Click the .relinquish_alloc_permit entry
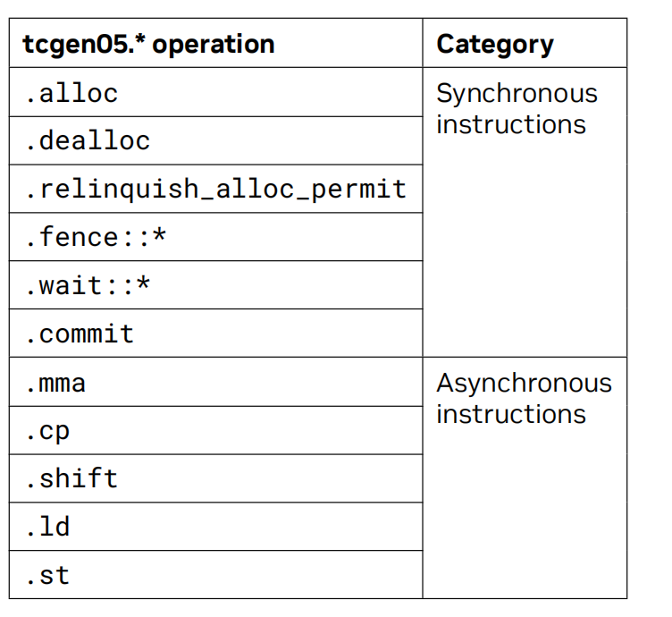 215,190
